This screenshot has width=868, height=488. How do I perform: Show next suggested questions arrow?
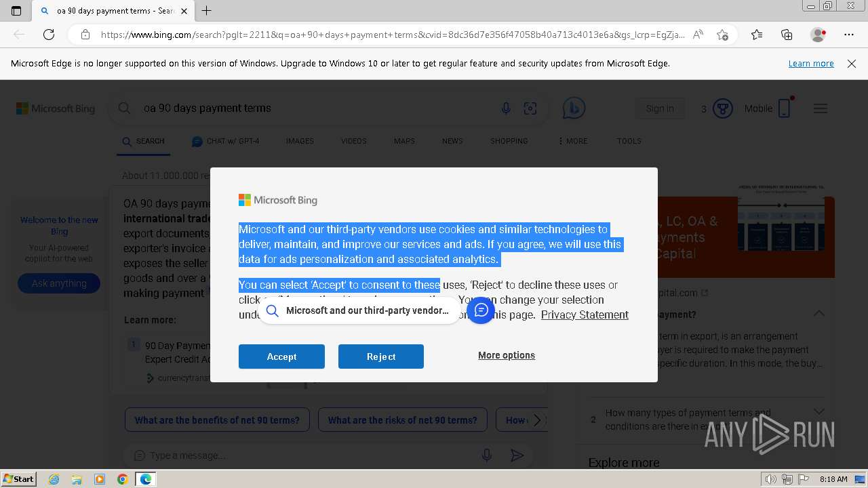click(x=537, y=420)
